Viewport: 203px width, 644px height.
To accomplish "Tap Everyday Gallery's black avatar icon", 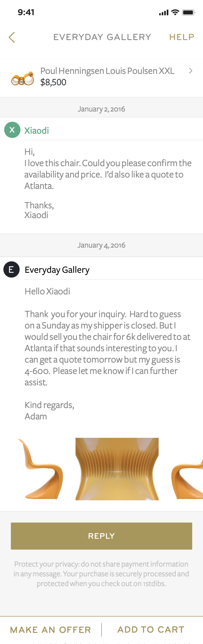I will 11,270.
